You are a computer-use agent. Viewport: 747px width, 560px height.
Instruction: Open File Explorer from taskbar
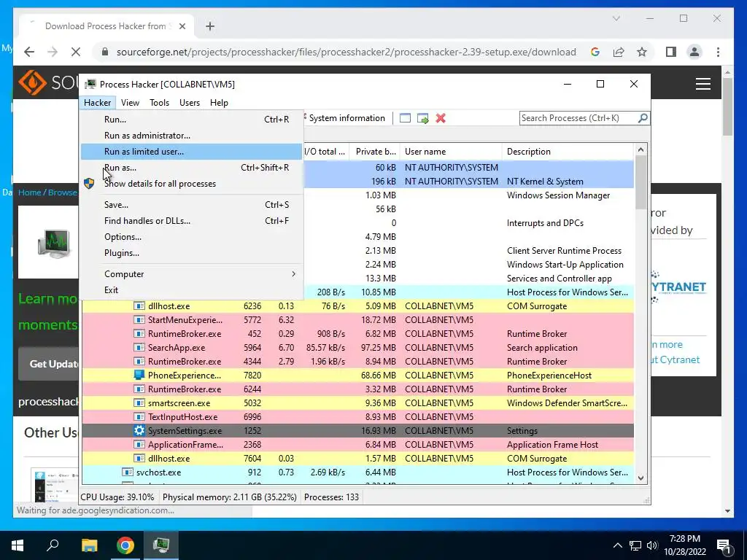[x=89, y=545]
